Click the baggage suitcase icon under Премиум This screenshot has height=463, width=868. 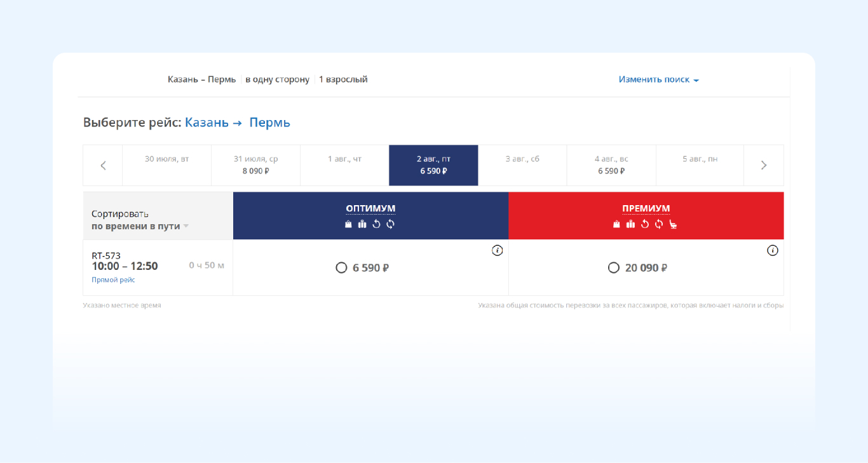point(630,224)
